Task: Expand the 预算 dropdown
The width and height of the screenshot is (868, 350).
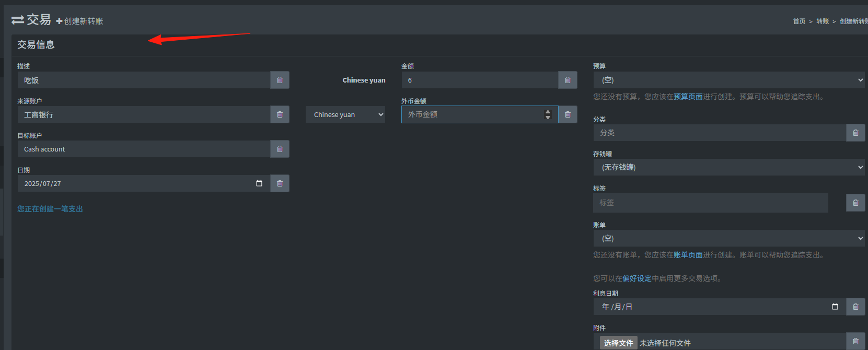Action: coord(729,80)
